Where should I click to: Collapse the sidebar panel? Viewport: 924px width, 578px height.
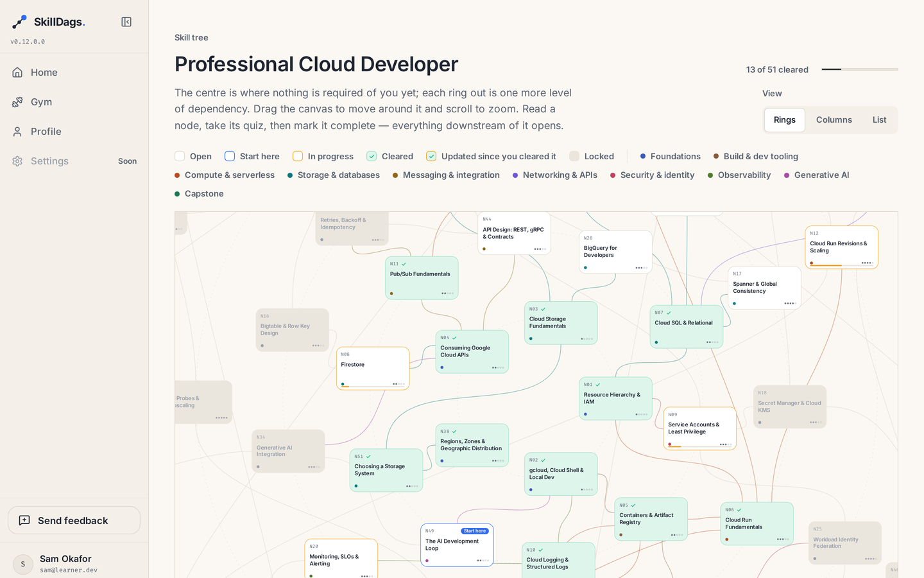tap(126, 22)
